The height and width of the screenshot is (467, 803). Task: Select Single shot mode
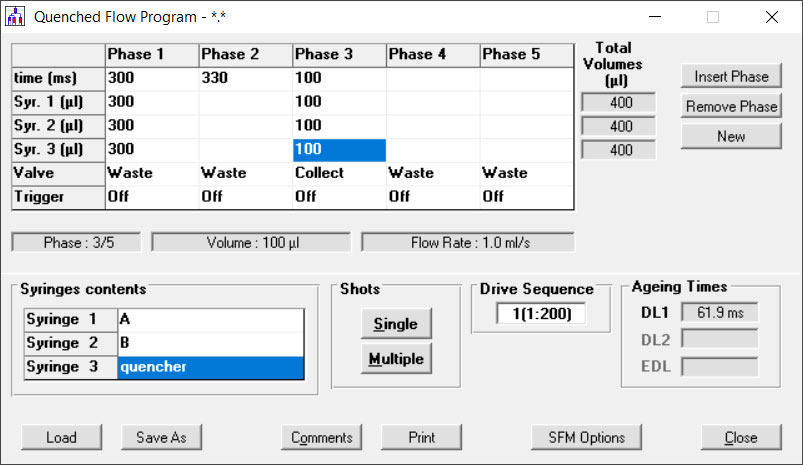click(396, 324)
